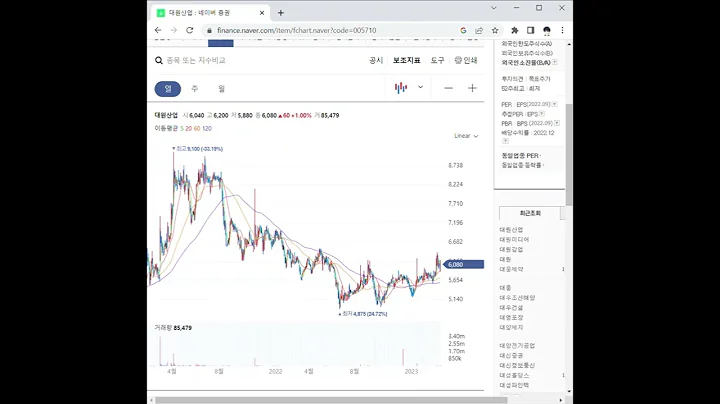
Task: Toggle the 5-day moving average line
Action: pyautogui.click(x=182, y=129)
